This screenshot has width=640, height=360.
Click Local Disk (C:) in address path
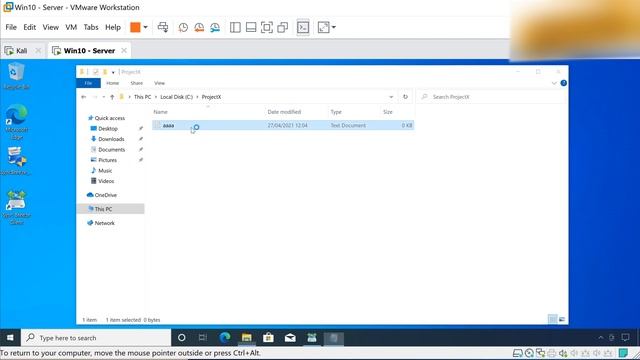click(176, 97)
